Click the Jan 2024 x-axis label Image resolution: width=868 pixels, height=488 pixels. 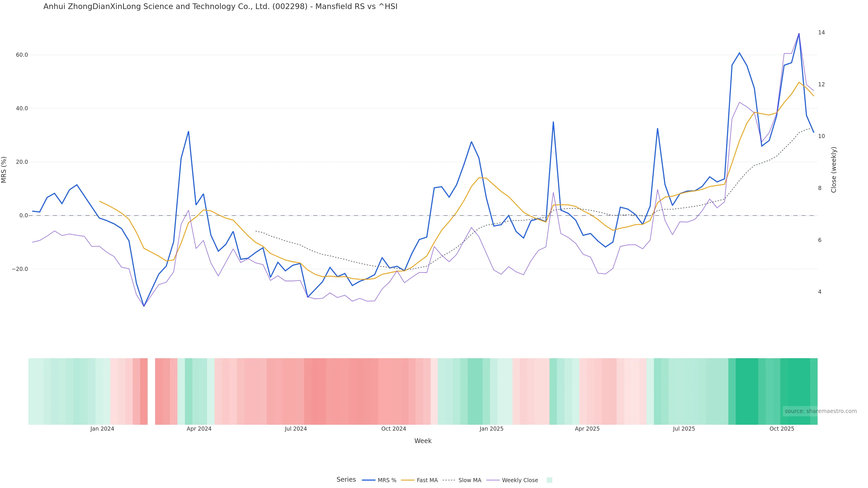point(102,429)
